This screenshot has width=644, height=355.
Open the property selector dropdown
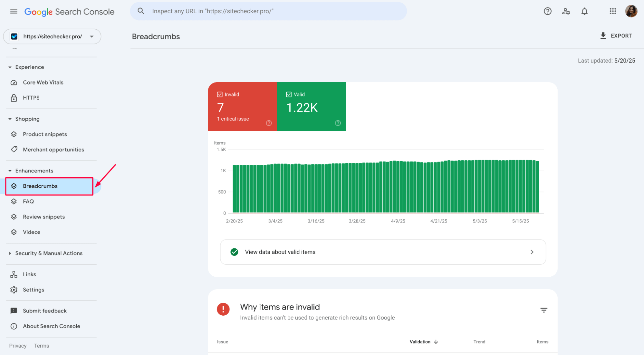point(92,36)
